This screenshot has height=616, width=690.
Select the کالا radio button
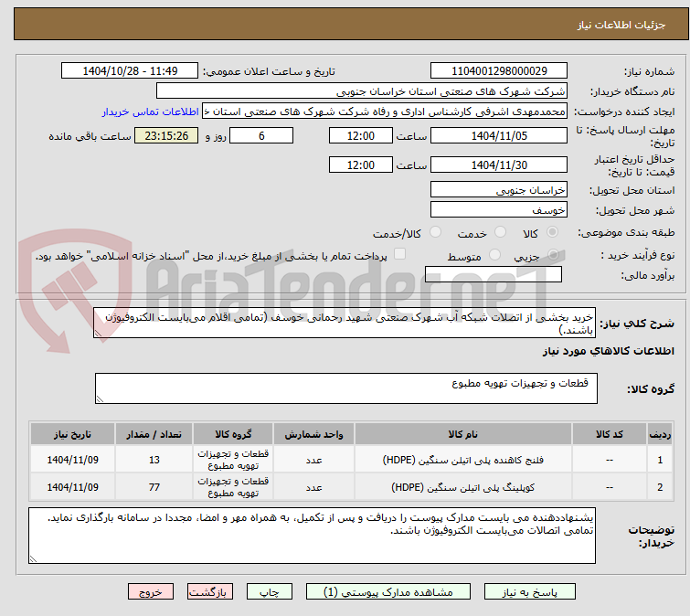pos(552,232)
